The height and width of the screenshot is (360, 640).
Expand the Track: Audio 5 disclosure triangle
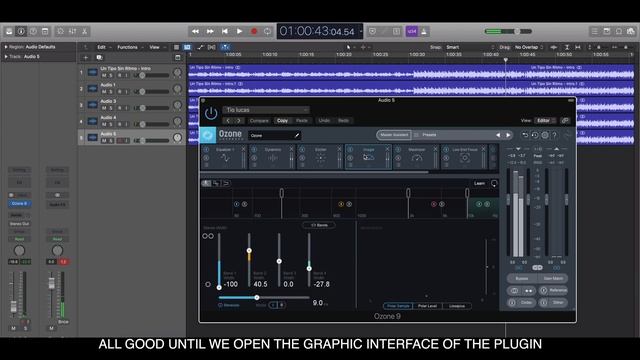pyautogui.click(x=6, y=57)
